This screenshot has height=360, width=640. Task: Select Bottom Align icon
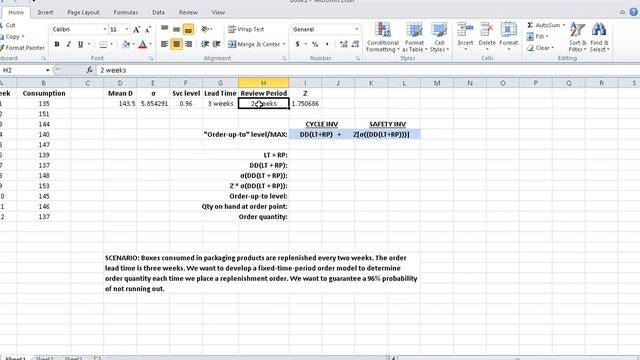click(188, 29)
